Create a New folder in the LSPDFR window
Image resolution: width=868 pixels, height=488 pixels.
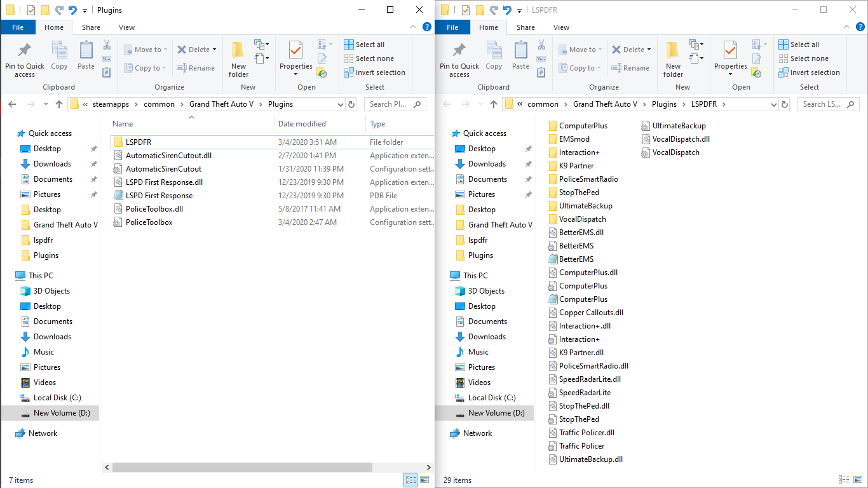coord(673,60)
